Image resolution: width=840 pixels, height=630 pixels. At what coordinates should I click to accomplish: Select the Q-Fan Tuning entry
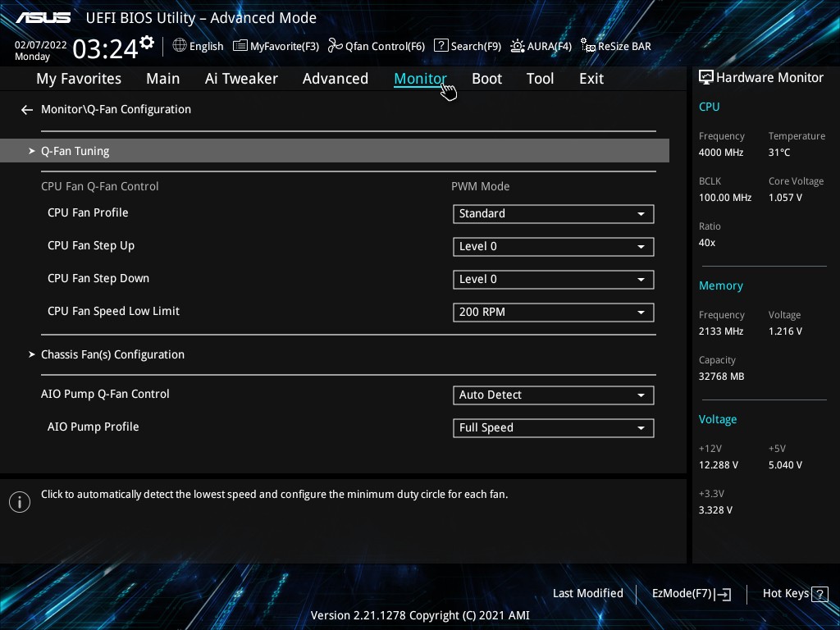(x=75, y=151)
